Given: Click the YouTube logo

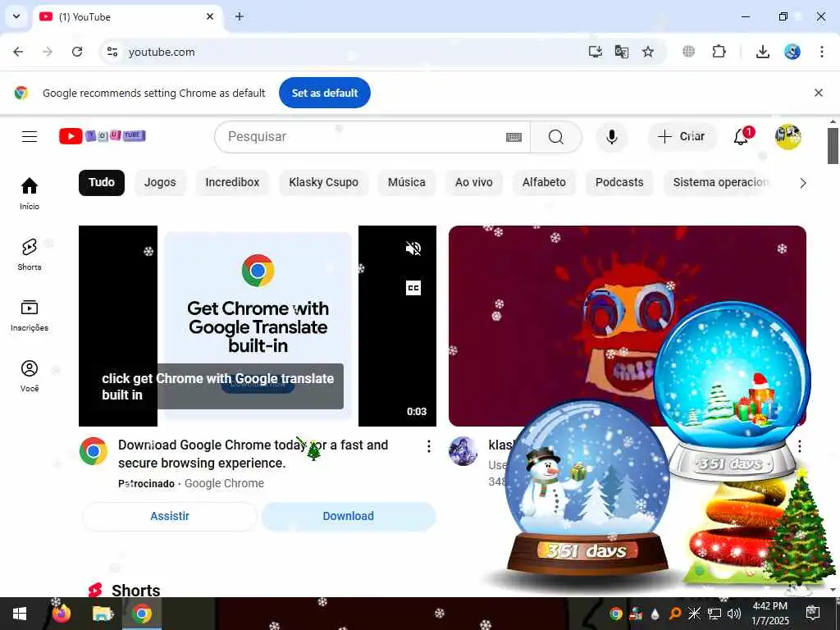Looking at the screenshot, I should tap(103, 136).
